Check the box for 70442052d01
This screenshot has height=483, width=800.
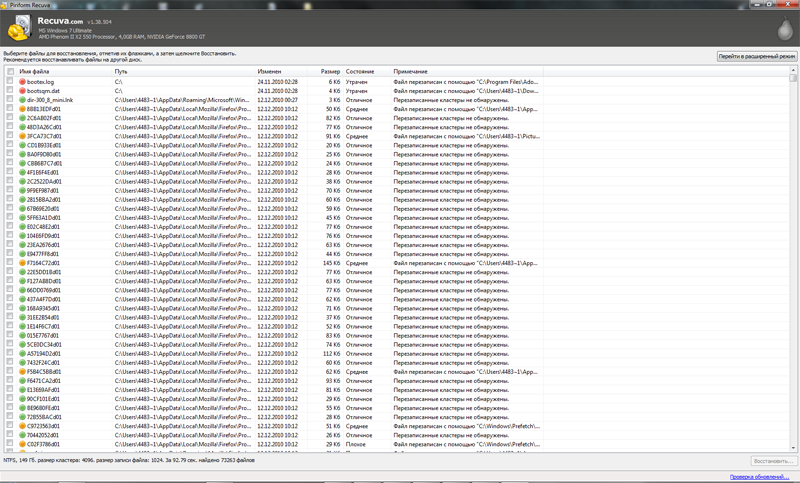click(x=10, y=435)
